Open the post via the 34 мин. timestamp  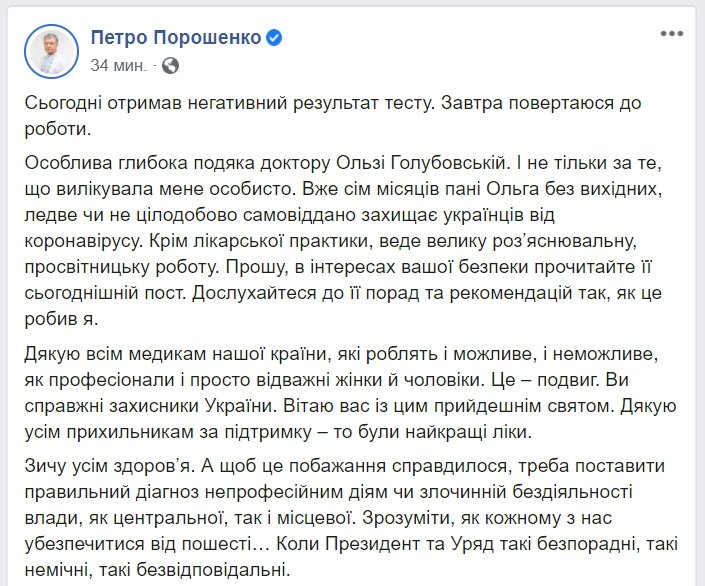click(x=119, y=66)
